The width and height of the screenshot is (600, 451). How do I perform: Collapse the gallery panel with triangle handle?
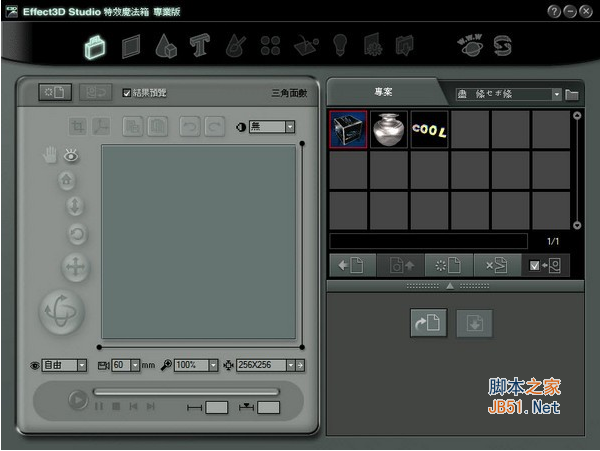pyautogui.click(x=450, y=286)
